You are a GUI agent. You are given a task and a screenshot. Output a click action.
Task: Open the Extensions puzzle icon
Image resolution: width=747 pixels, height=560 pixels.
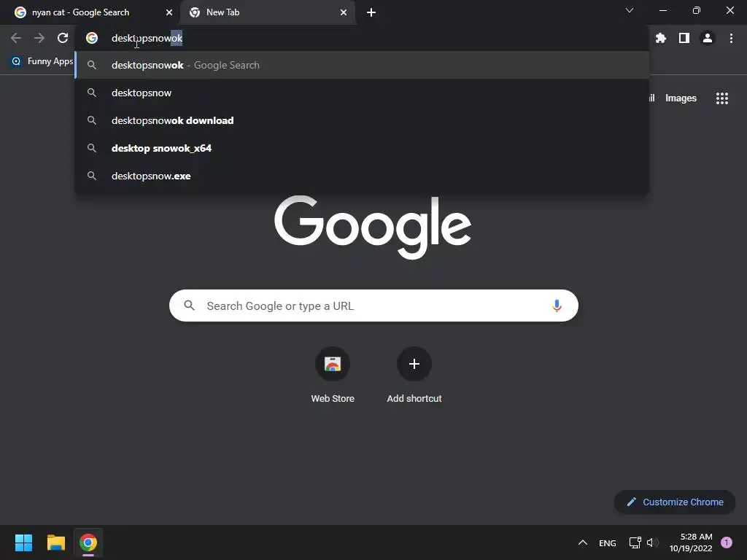(660, 38)
